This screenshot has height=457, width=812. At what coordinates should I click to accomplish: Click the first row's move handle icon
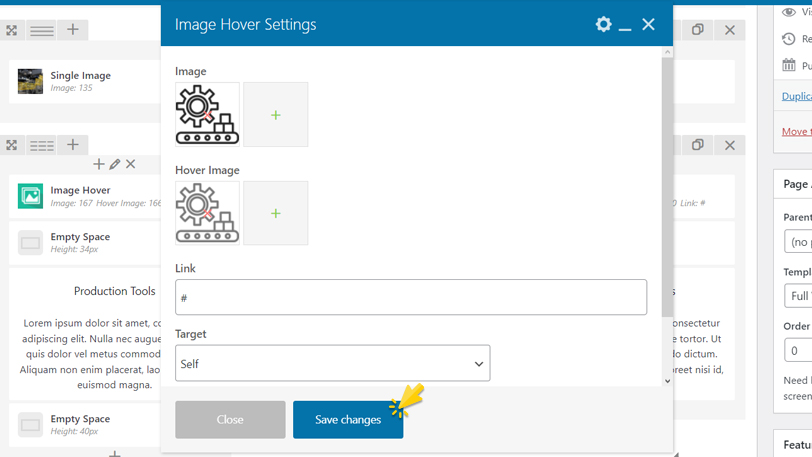pyautogui.click(x=12, y=30)
